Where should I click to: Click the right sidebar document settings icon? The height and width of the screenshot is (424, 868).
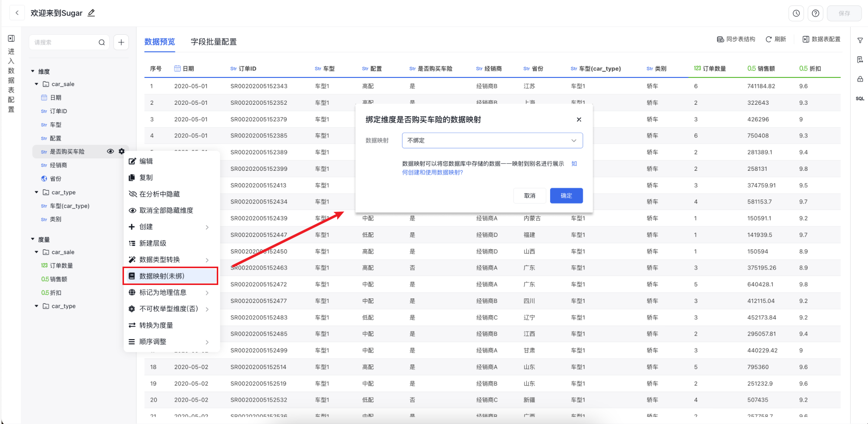[860, 60]
